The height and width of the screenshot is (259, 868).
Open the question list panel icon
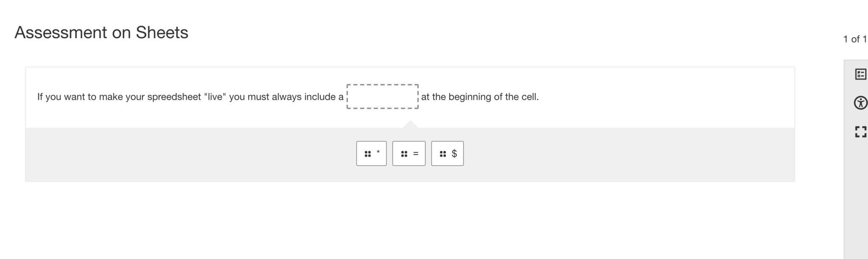pyautogui.click(x=860, y=74)
